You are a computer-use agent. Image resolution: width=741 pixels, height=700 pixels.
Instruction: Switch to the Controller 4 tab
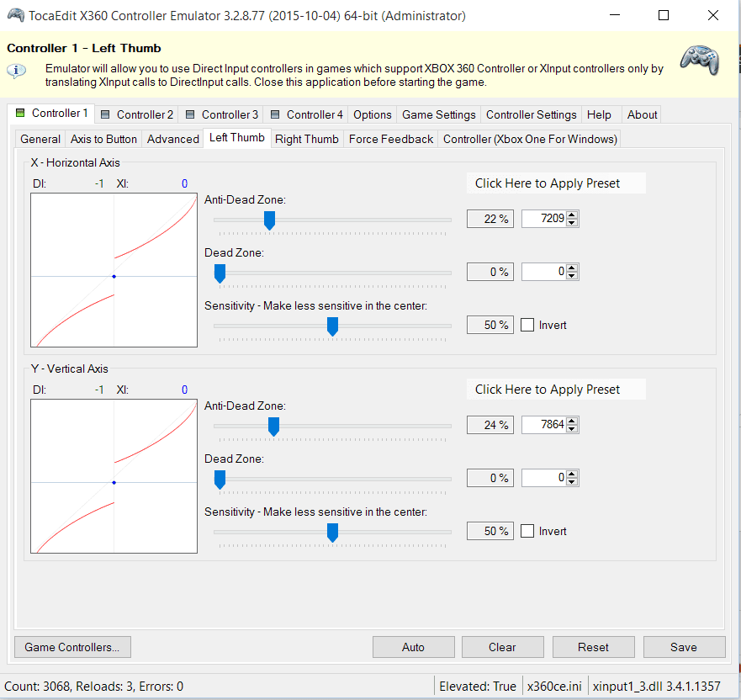tap(307, 114)
